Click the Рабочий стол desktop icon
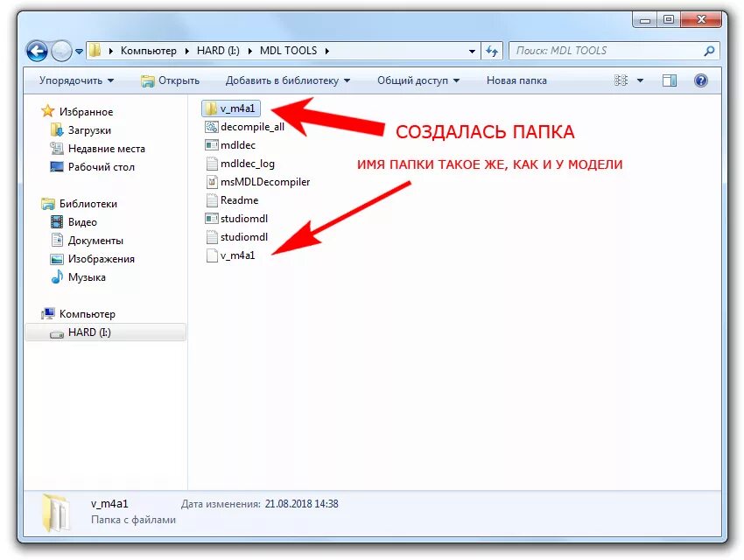The width and height of the screenshot is (744, 560). point(57,167)
